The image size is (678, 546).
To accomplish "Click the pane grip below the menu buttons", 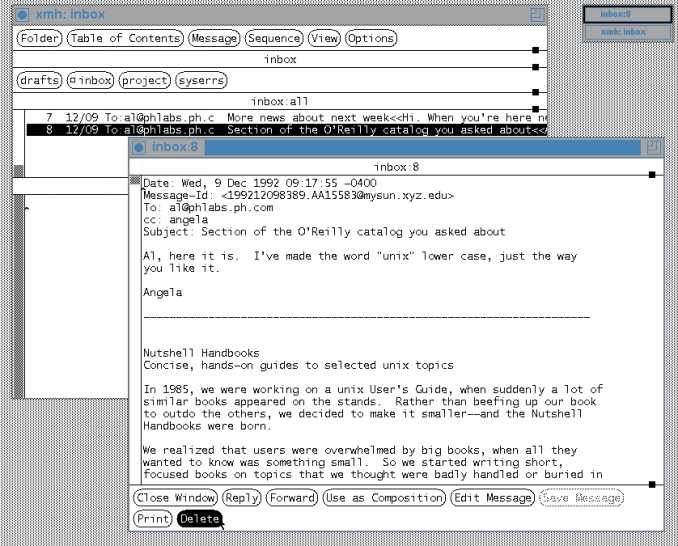I will 535,49.
